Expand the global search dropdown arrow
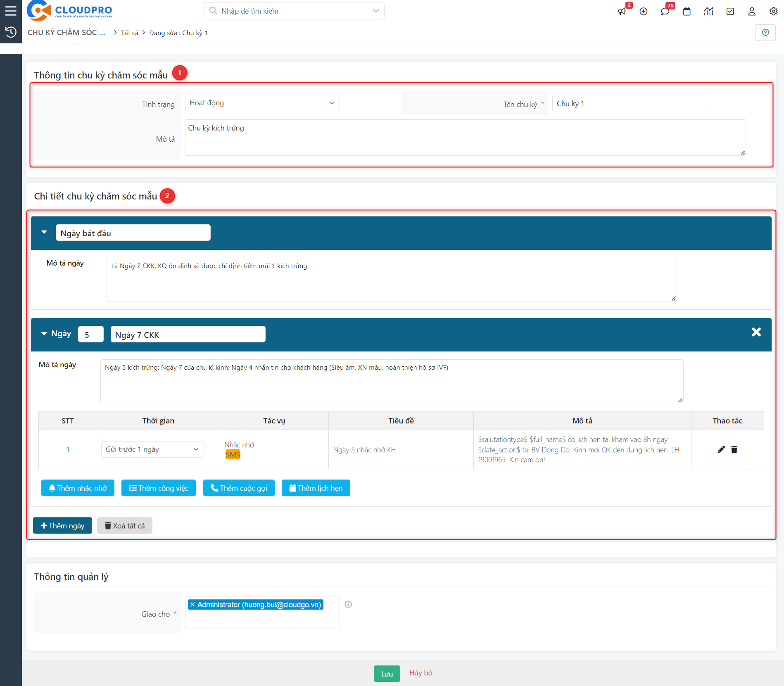Screen dimensions: 784x686 (x=375, y=11)
